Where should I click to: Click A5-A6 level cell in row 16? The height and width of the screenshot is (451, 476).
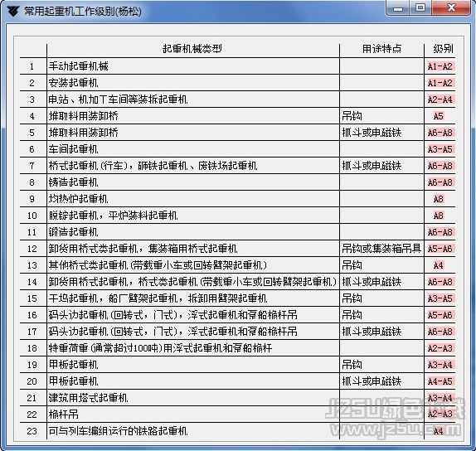[x=440, y=315]
